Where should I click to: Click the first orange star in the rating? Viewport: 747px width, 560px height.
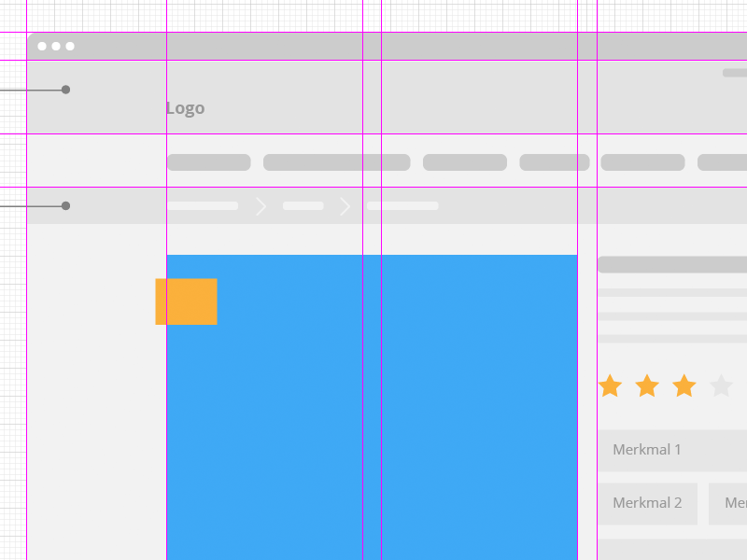612,385
